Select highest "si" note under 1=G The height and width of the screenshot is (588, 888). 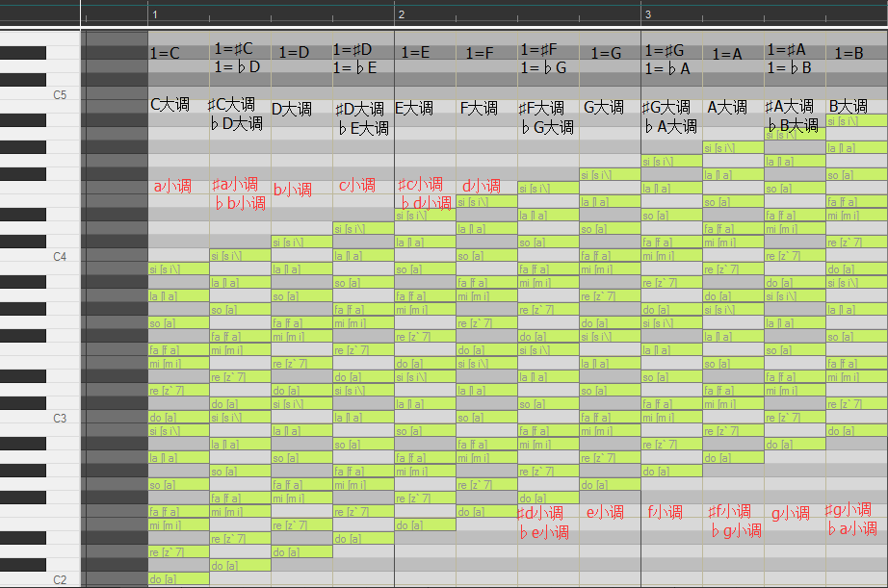point(610,175)
